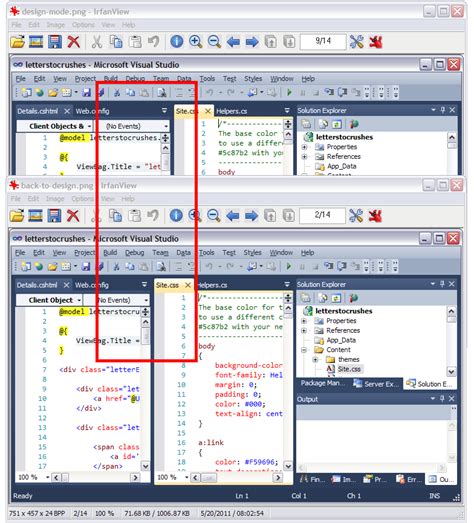Open Styles menu in upper Visual Studio
Image resolution: width=474 pixels, height=523 pixels.
(x=253, y=79)
